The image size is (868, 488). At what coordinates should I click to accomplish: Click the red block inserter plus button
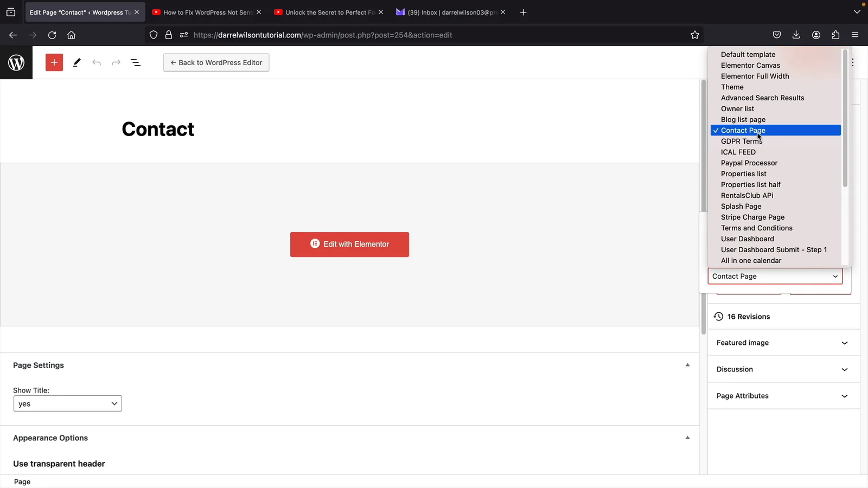(54, 62)
